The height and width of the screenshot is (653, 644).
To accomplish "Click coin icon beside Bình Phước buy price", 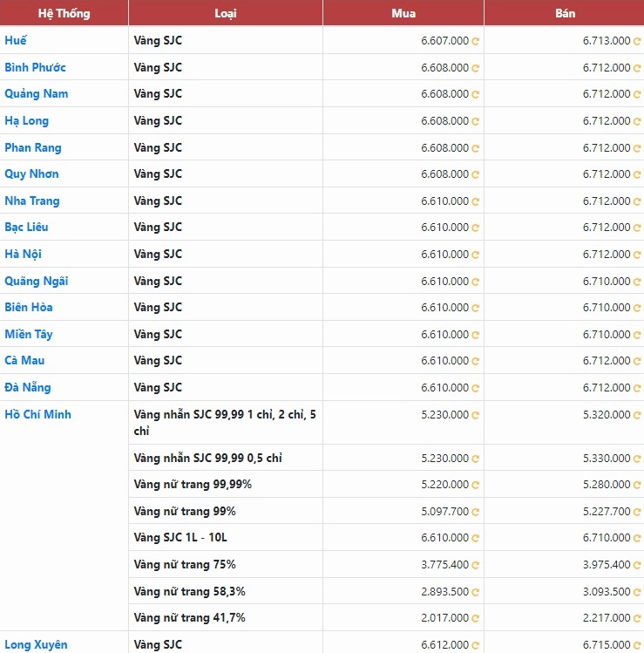I will click(475, 68).
